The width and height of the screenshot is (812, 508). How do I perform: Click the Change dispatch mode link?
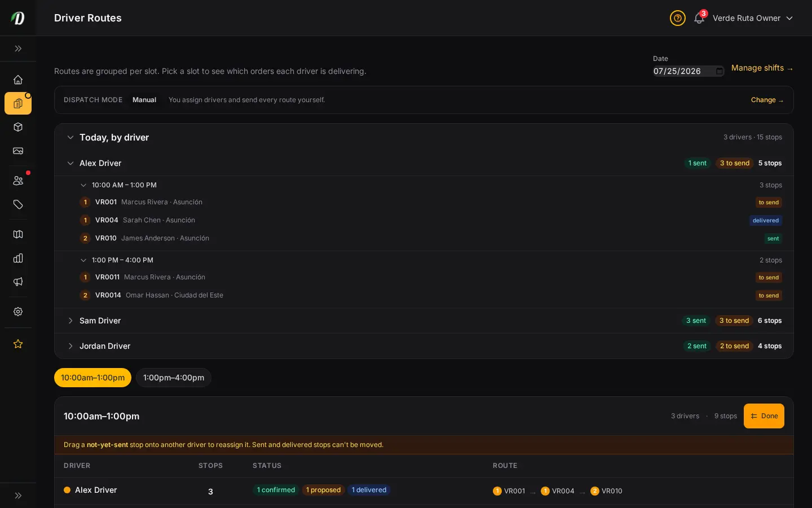pos(767,100)
